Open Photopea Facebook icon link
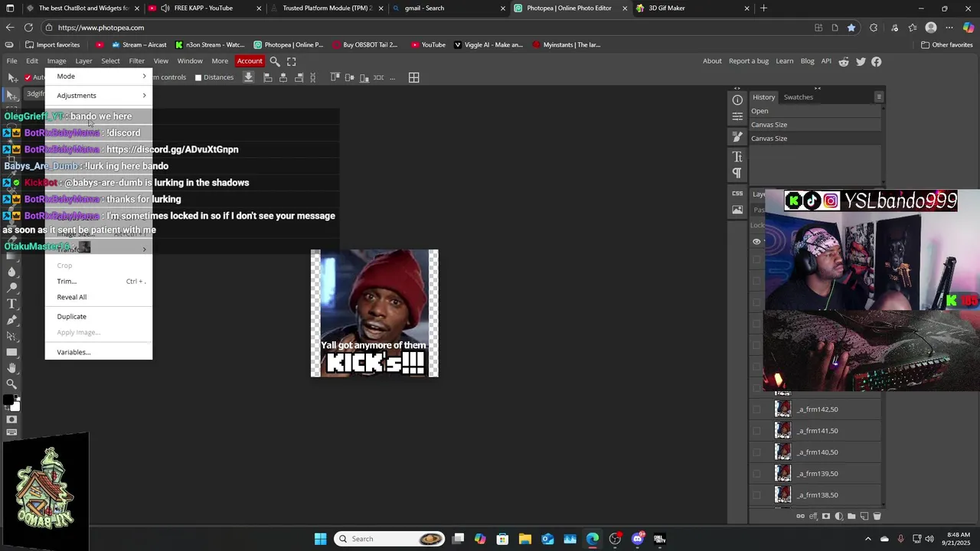Viewport: 980px width, 551px height. pyautogui.click(x=877, y=61)
